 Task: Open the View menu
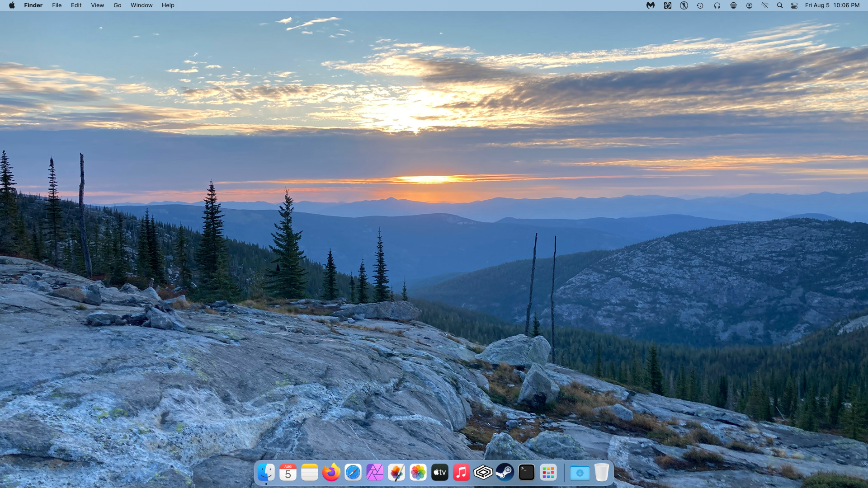pos(98,5)
